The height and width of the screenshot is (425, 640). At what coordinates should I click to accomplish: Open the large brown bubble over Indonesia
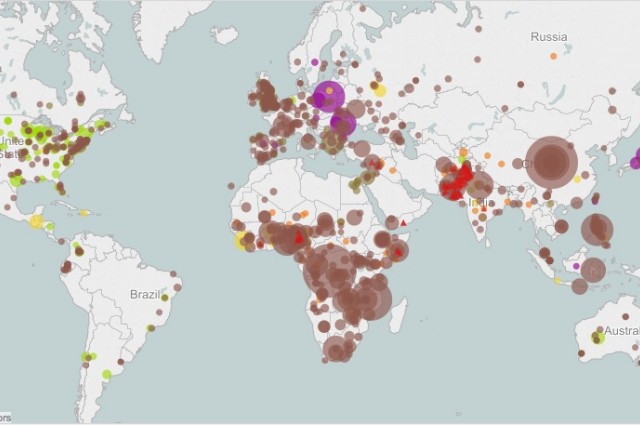[x=593, y=270]
